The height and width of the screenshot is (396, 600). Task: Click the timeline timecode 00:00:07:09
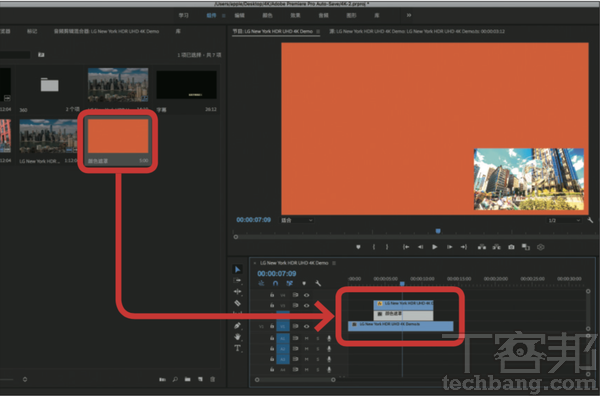coord(277,274)
